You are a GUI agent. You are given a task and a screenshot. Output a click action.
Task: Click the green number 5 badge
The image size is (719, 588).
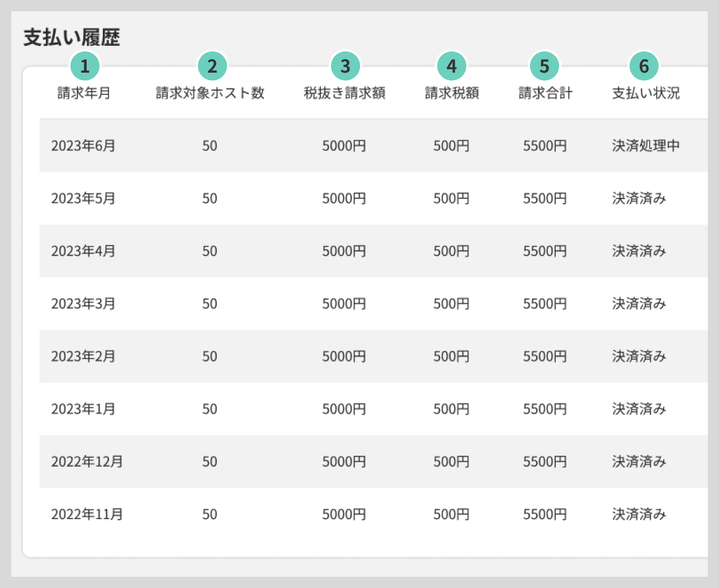545,67
